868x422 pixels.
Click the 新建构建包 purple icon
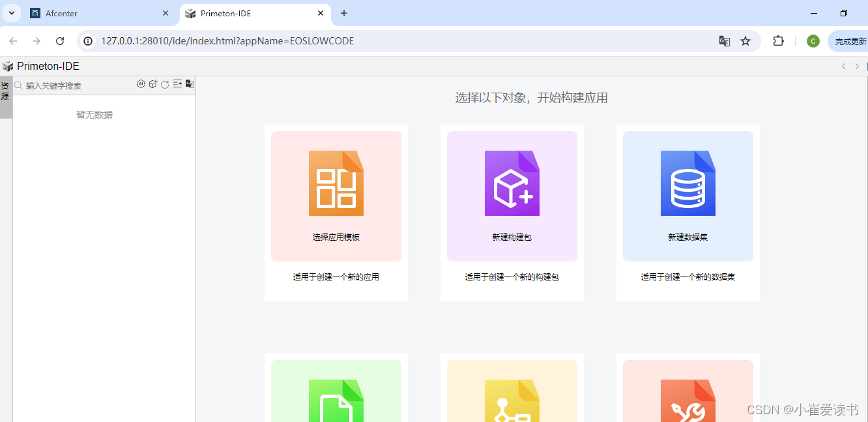[512, 183]
